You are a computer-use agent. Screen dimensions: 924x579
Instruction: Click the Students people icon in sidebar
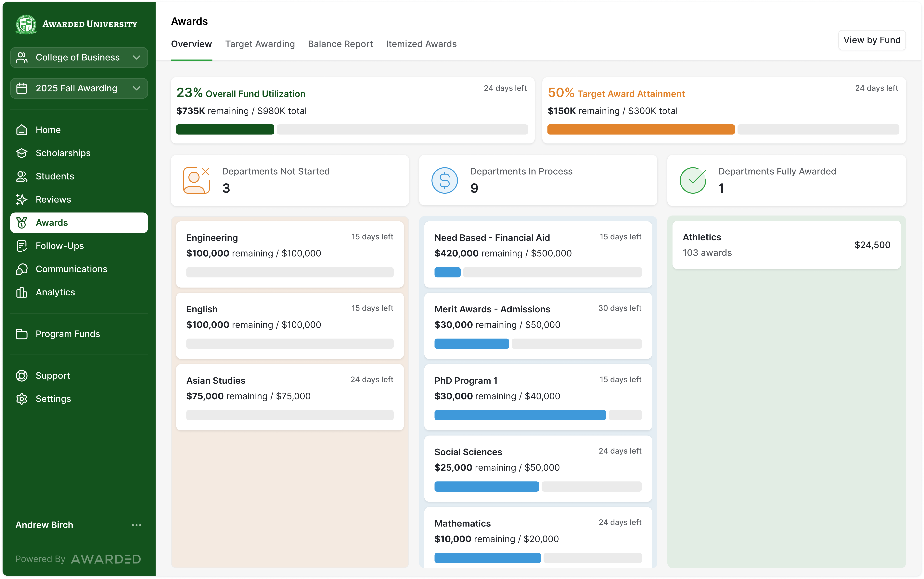pyautogui.click(x=22, y=176)
